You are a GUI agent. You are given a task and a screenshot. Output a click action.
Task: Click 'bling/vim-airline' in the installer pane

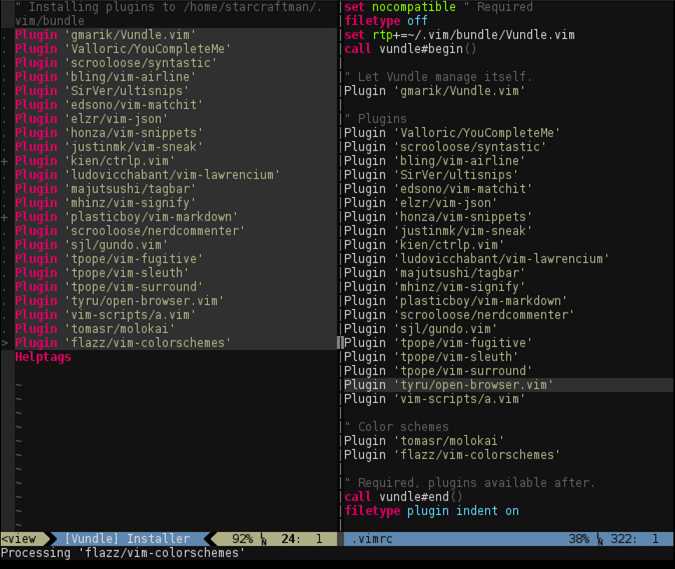(105, 77)
